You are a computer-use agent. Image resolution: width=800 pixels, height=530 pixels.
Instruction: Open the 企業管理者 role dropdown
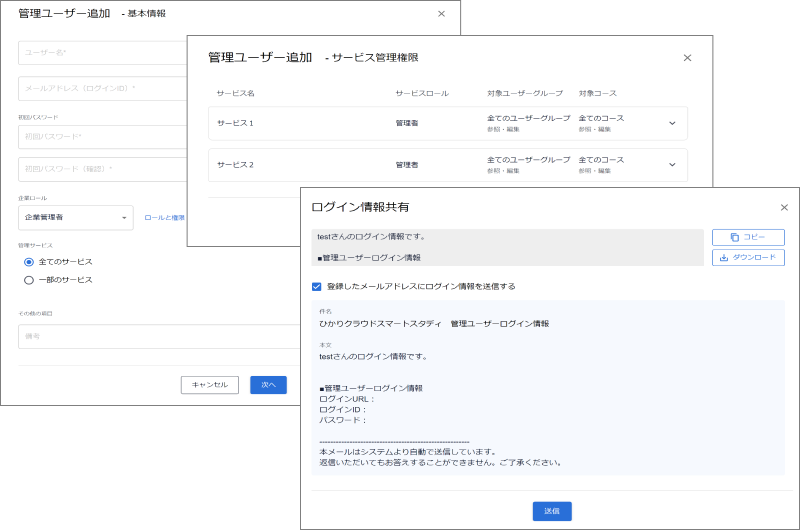(x=76, y=217)
